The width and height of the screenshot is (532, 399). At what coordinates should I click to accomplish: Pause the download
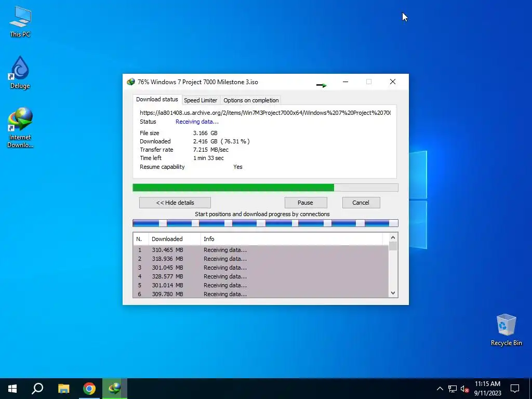tap(305, 203)
